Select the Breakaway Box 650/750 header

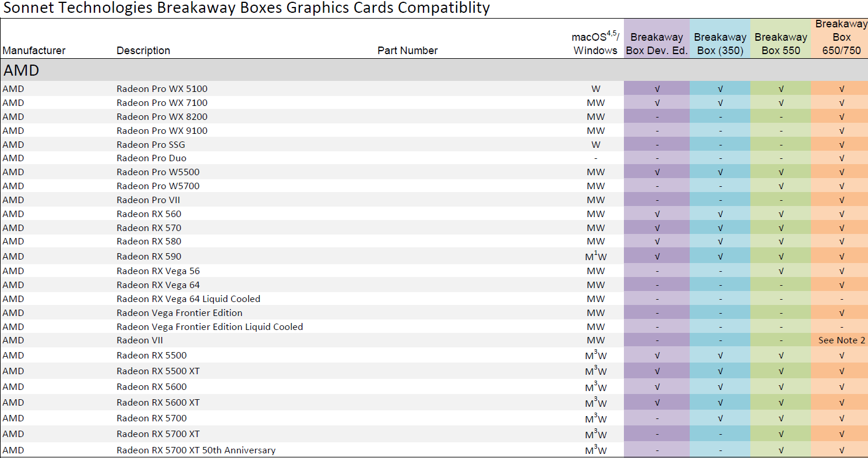tap(841, 37)
